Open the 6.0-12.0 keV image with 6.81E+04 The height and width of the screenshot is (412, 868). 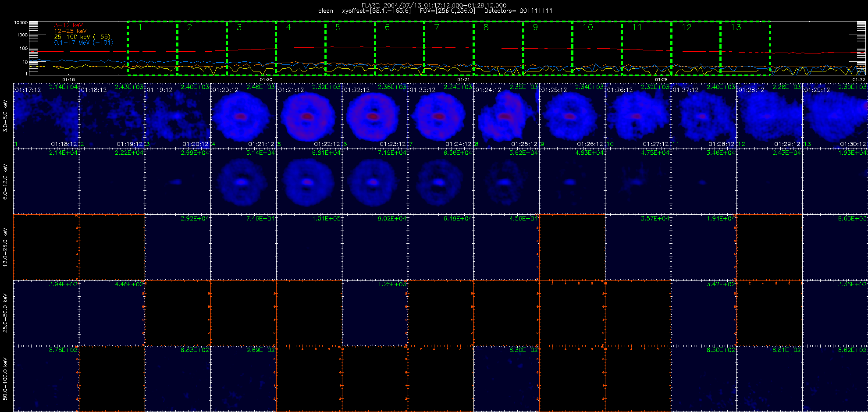point(309,181)
